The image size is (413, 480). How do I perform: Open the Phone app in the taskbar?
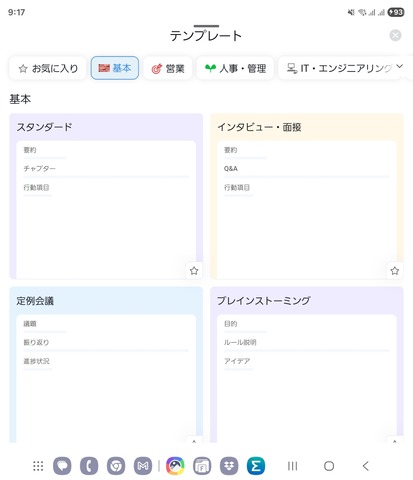89,466
